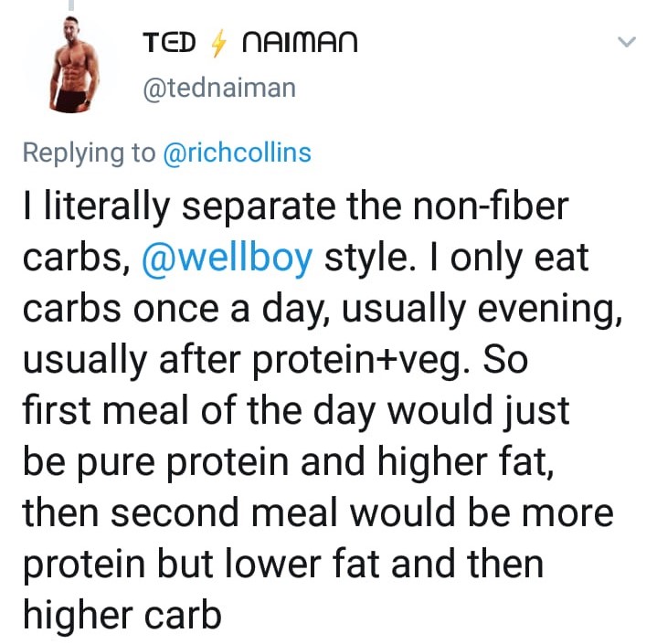Click the word 'non-fiber' in the tweet
Screen dimensions: 657x644
coord(477,208)
